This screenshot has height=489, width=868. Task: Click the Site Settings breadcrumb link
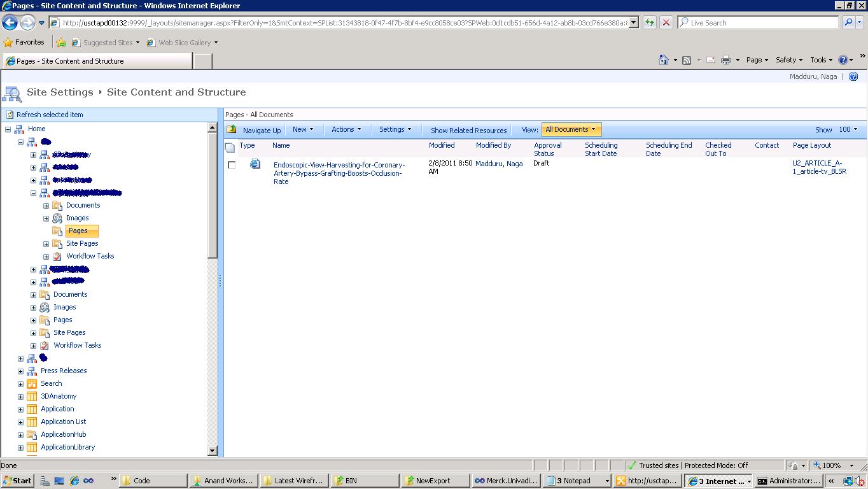click(60, 92)
